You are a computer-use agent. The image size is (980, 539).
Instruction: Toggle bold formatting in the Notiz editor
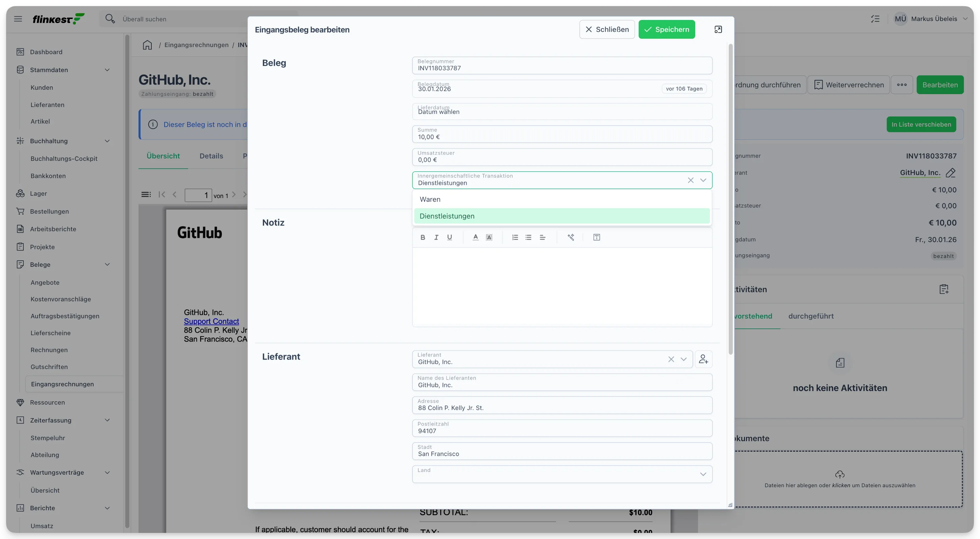(x=423, y=237)
